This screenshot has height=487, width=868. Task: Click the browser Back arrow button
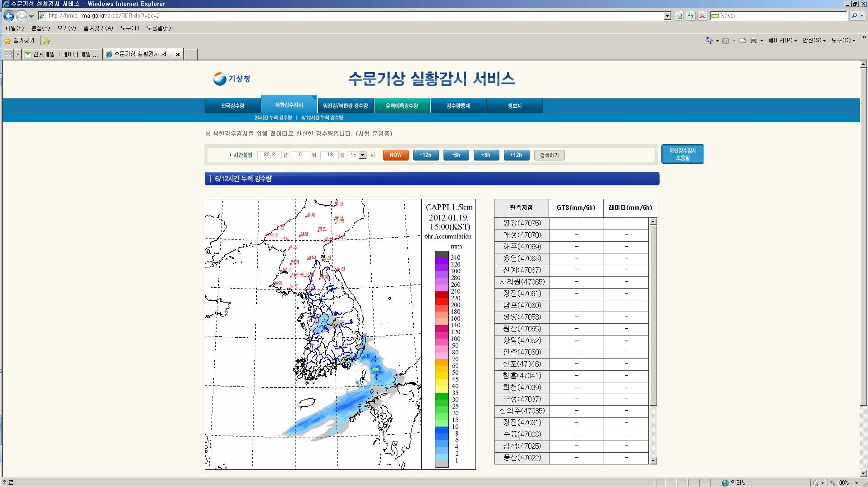pyautogui.click(x=9, y=16)
